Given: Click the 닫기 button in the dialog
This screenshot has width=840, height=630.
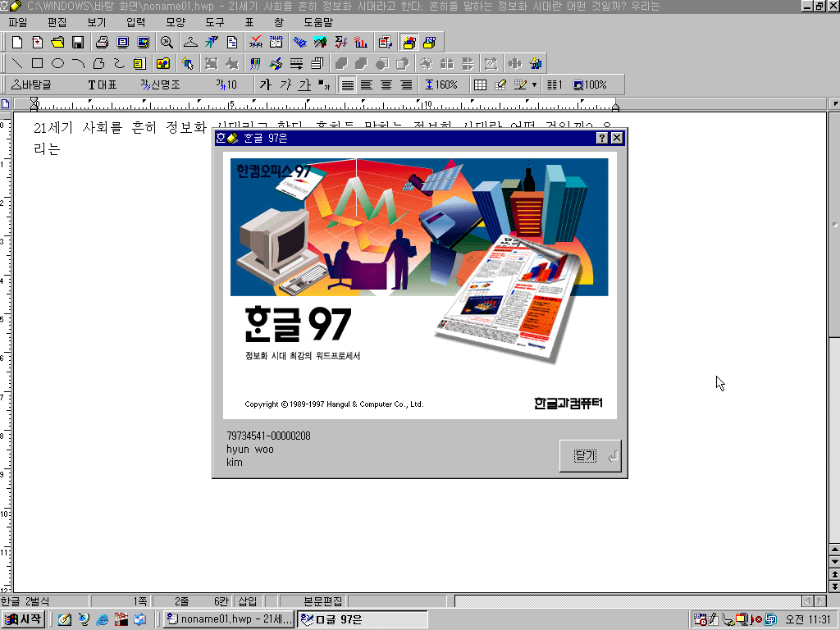Looking at the screenshot, I should click(591, 456).
